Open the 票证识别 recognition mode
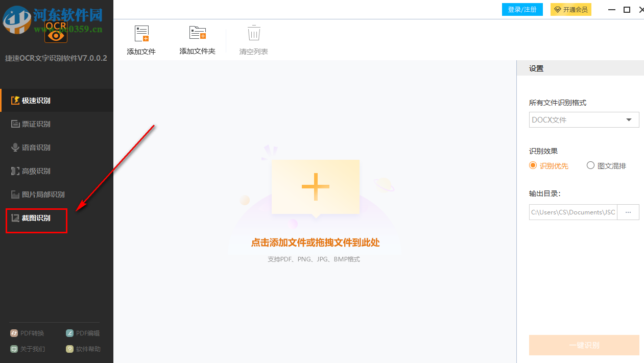The image size is (644, 363). pyautogui.click(x=36, y=124)
